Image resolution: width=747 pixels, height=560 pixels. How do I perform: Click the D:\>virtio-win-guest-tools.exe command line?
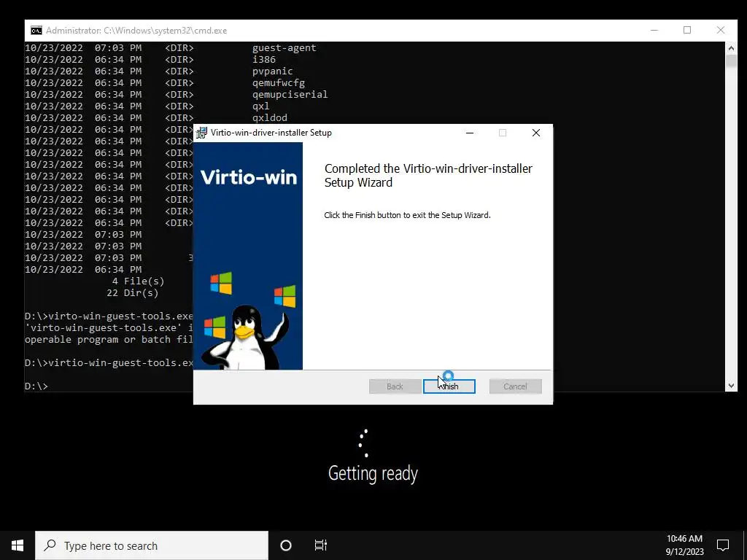tap(109, 363)
